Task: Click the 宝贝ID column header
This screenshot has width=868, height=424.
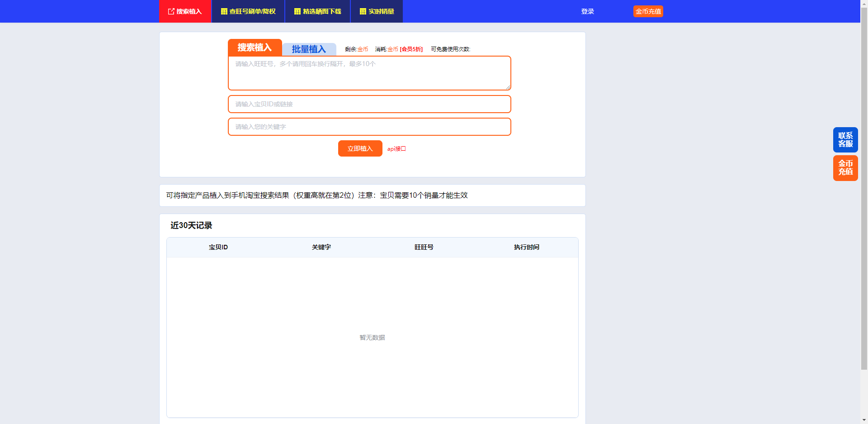Action: 218,247
